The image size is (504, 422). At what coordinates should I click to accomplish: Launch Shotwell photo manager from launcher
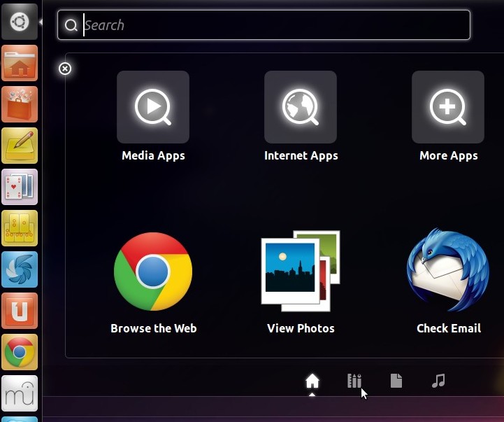point(20,269)
